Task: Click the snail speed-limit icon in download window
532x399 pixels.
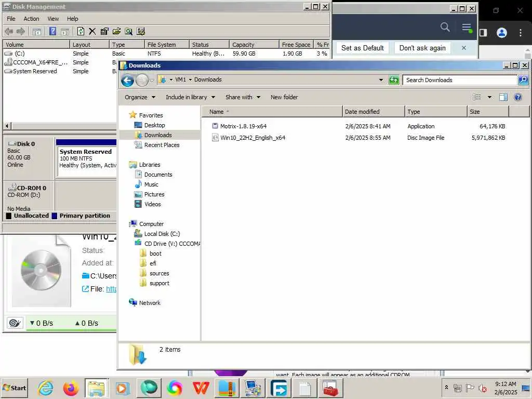Action: [x=15, y=323]
